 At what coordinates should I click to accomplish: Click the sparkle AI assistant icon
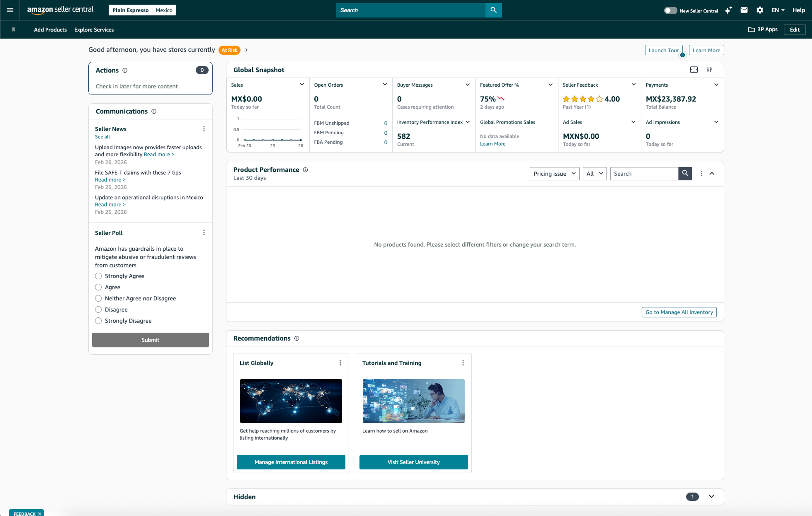[728, 10]
